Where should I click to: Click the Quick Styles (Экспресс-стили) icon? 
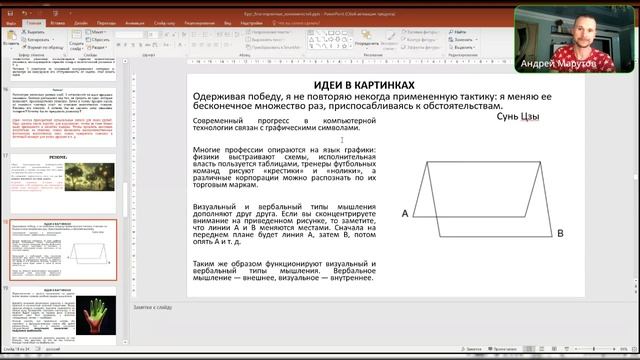pyautogui.click(x=391, y=36)
